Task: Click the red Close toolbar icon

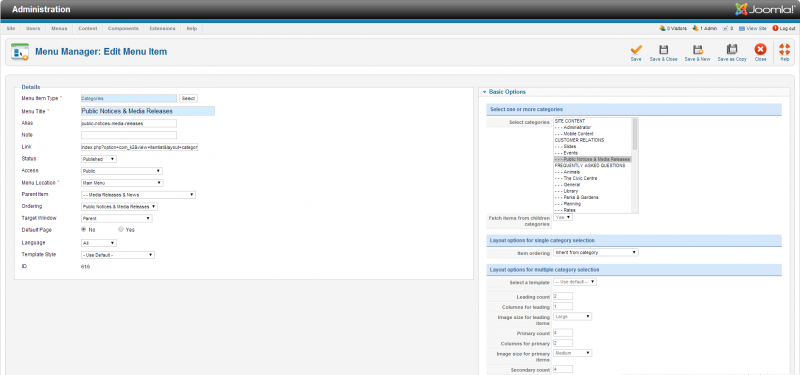Action: point(760,49)
